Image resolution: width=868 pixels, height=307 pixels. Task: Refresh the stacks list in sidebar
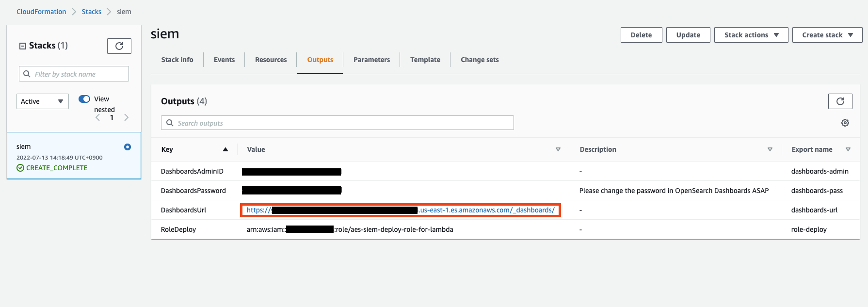pos(119,46)
